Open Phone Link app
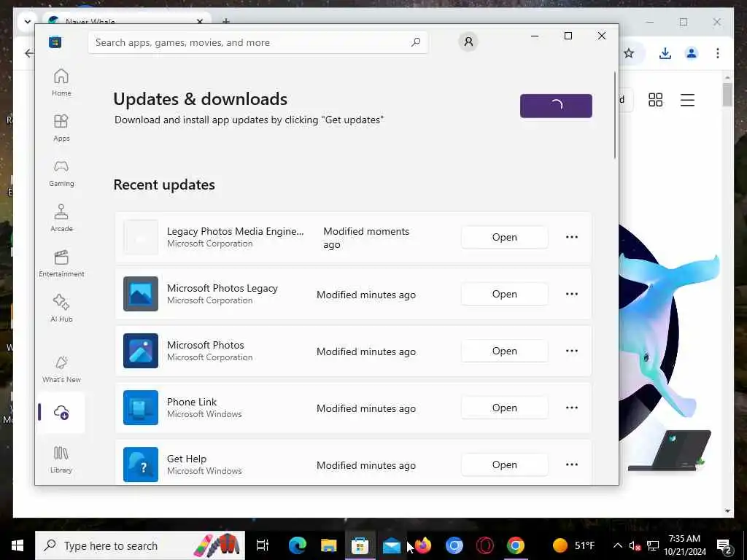This screenshot has width=747, height=560. 505,408
